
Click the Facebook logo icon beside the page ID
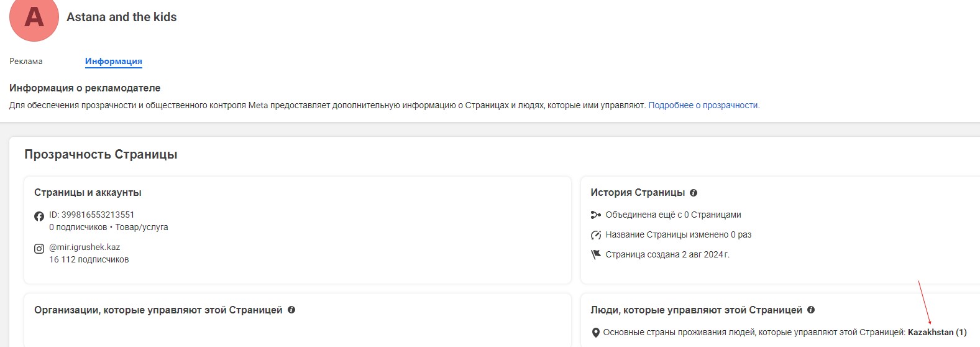39,216
